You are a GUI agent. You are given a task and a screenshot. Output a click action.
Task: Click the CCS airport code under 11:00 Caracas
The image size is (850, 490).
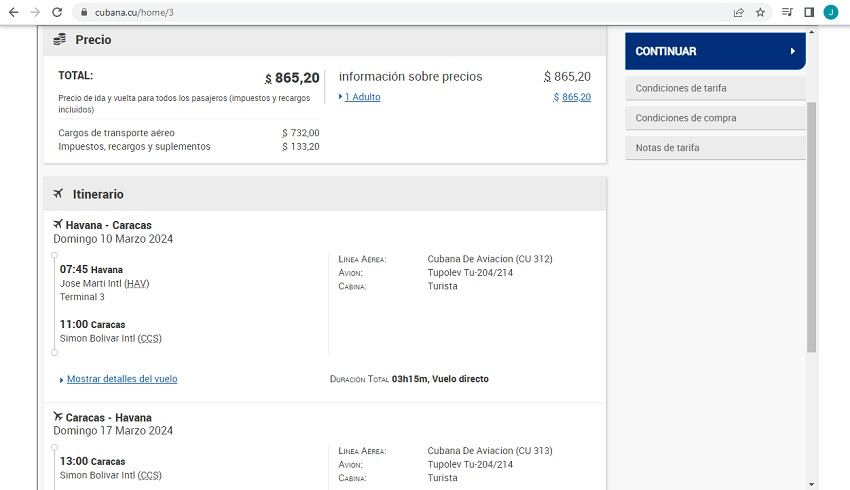[x=149, y=338]
